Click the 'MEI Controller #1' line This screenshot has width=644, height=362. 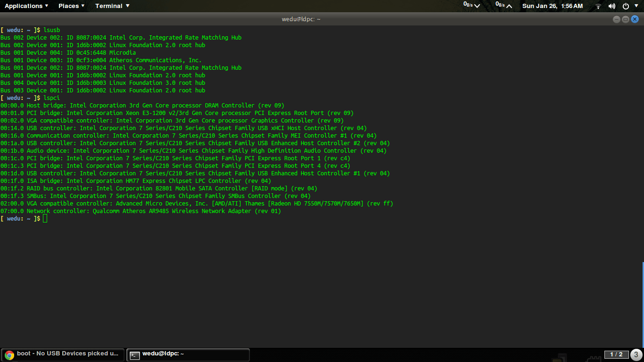click(x=189, y=136)
